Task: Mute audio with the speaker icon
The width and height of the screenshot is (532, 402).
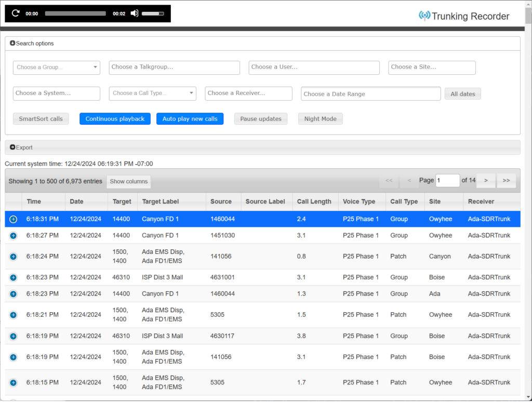Action: point(135,13)
